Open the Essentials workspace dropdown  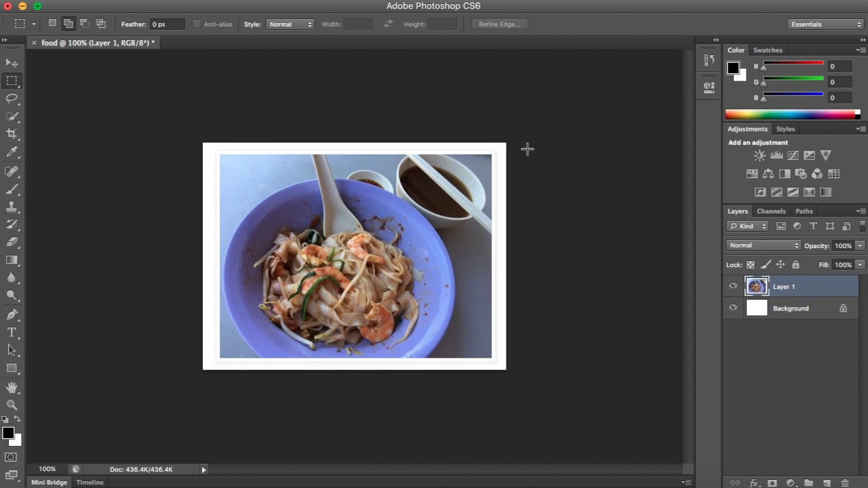825,24
